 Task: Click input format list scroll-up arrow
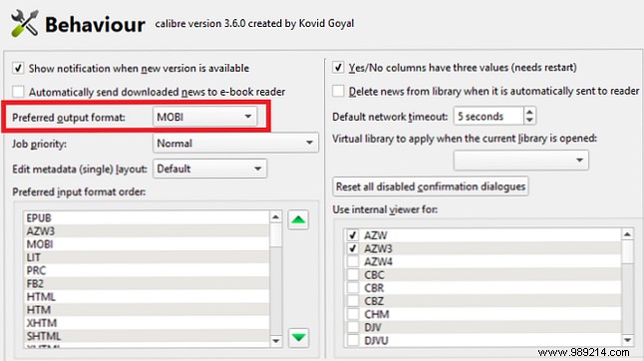[275, 216]
